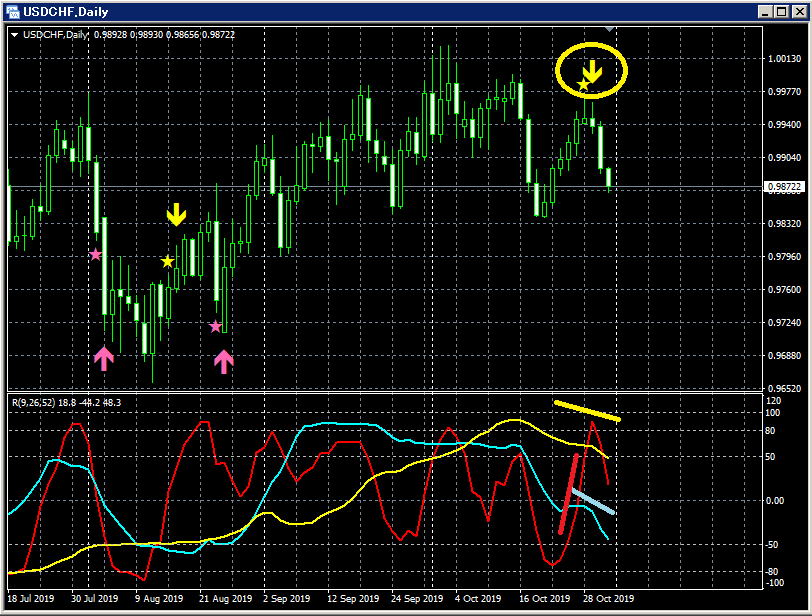The height and width of the screenshot is (616, 812).
Task: Click the 0.99040 price scale label
Action: [784, 158]
